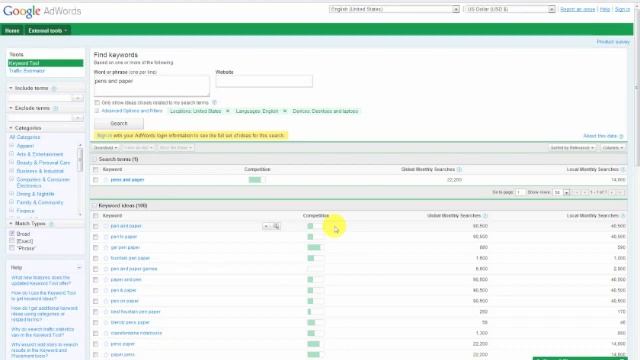640x360 pixels.
Task: Expand Business & Industrial category
Action: pyautogui.click(x=11, y=171)
